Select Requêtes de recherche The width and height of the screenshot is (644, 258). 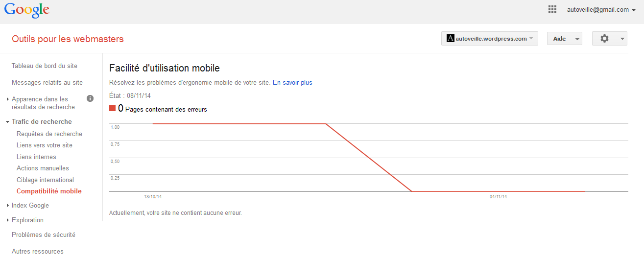tap(49, 134)
